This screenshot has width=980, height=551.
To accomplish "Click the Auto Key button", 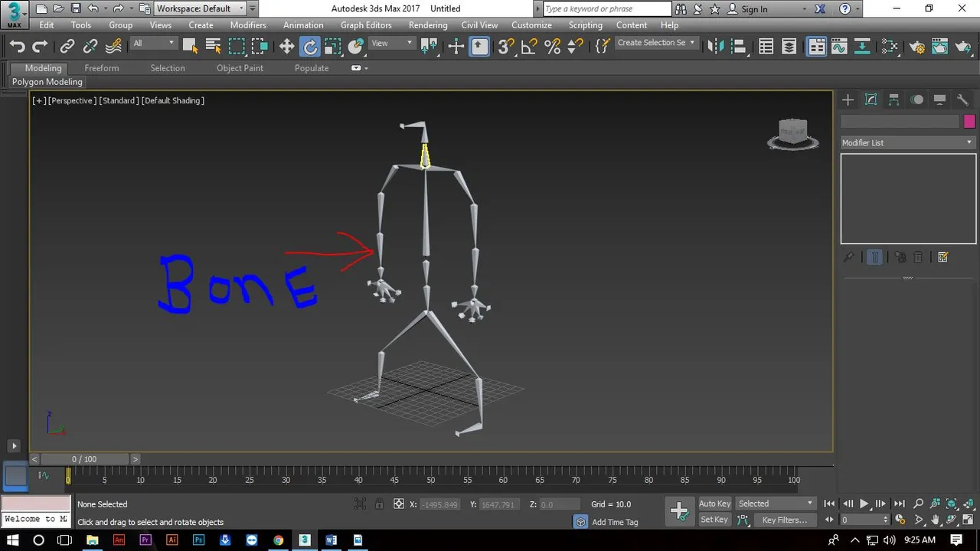I will pyautogui.click(x=715, y=504).
